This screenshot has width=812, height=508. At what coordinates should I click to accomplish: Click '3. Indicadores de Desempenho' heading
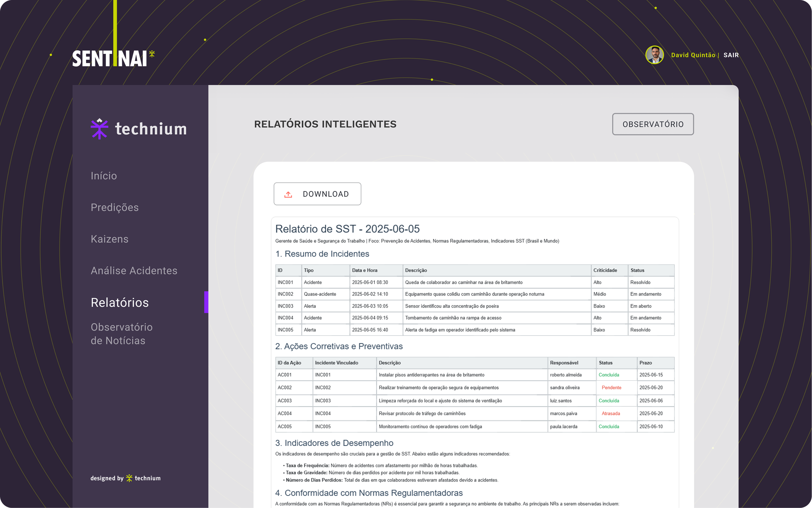point(334,443)
